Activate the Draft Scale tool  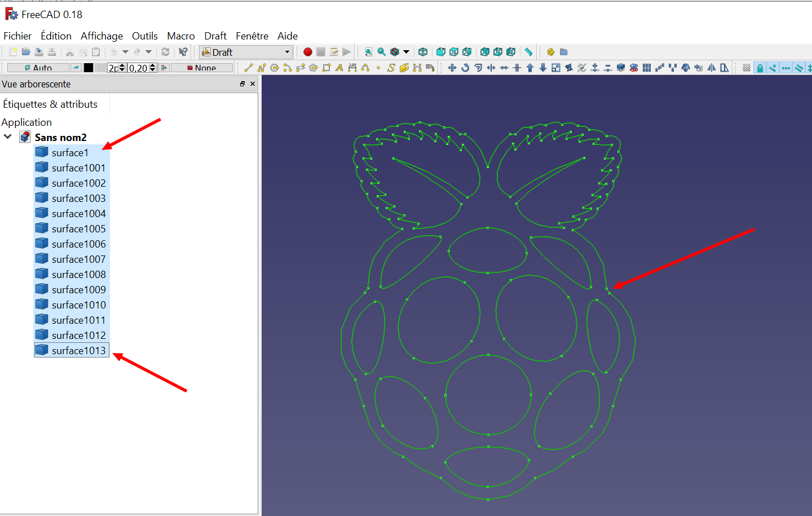(x=556, y=68)
